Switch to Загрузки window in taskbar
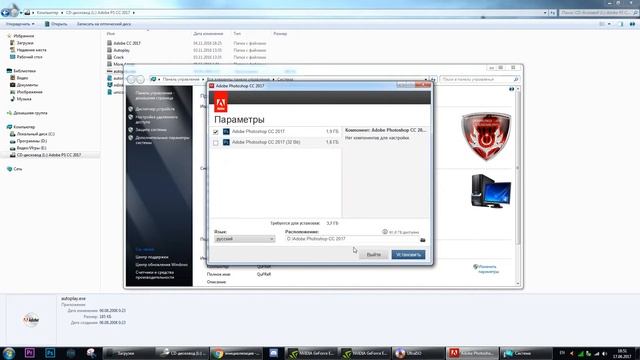 pyautogui.click(x=128, y=353)
